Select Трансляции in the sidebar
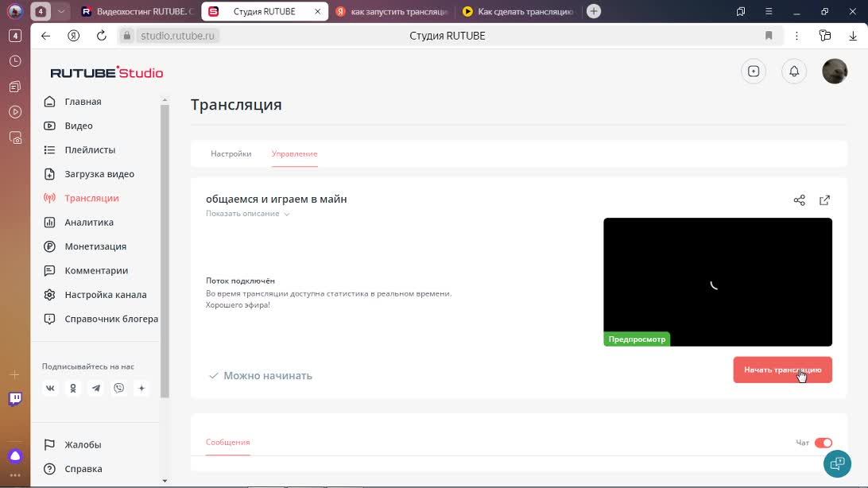This screenshot has width=868, height=488. pyautogui.click(x=91, y=198)
